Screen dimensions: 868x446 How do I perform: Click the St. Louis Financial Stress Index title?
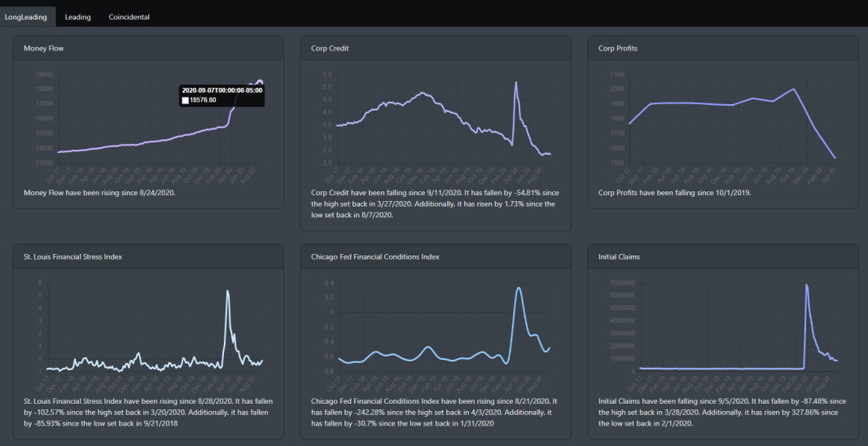pyautogui.click(x=73, y=257)
